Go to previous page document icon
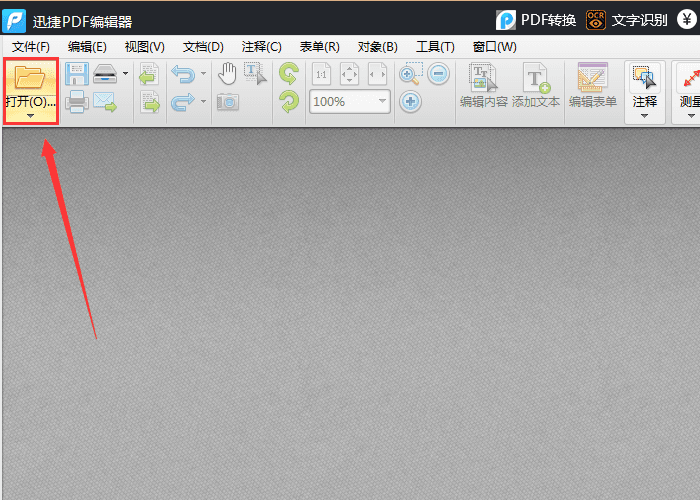 [149, 74]
